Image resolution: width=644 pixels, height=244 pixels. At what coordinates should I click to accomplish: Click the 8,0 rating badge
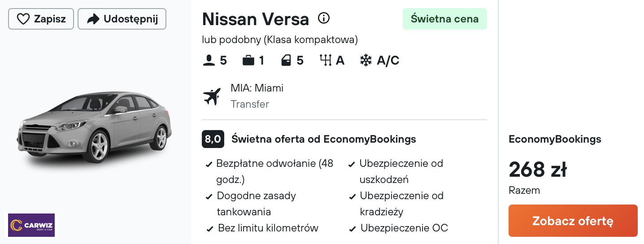coord(213,139)
